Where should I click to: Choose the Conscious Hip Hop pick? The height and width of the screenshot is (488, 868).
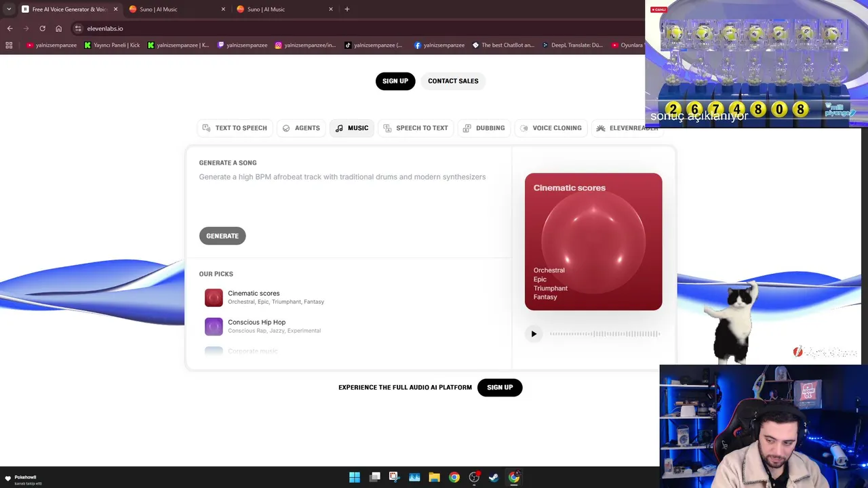coord(348,327)
